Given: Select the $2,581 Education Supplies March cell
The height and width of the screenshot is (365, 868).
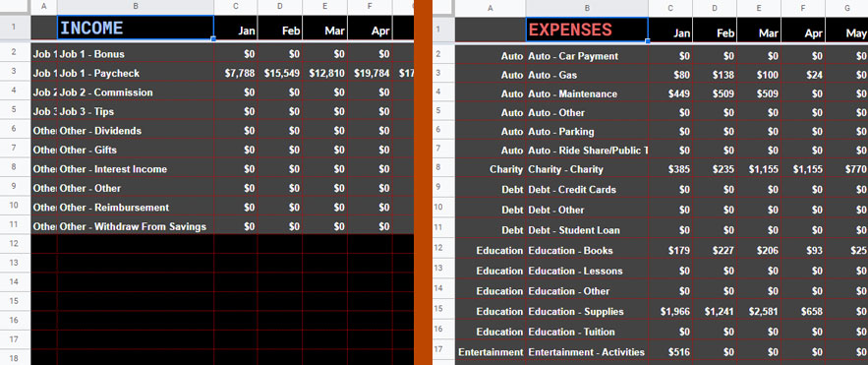Looking at the screenshot, I should click(758, 311).
